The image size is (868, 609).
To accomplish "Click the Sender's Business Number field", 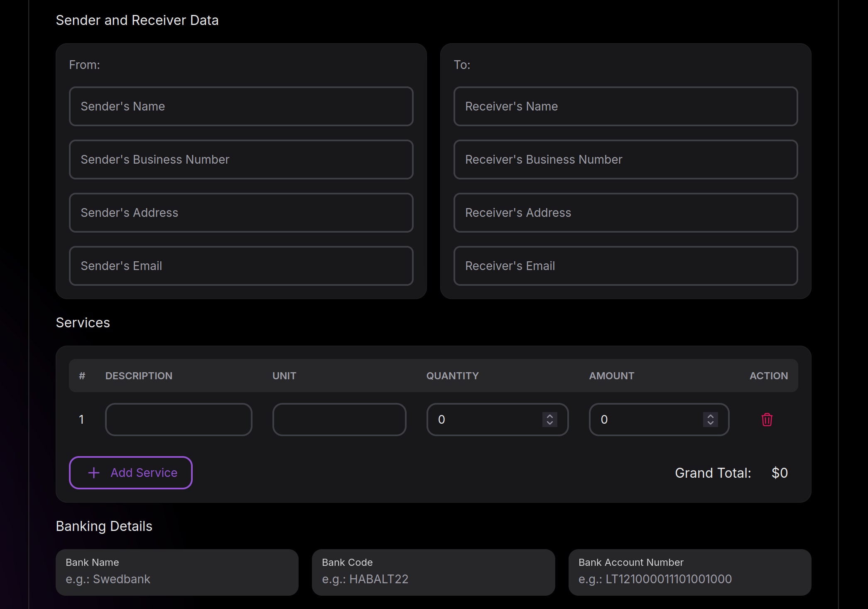I will [241, 160].
